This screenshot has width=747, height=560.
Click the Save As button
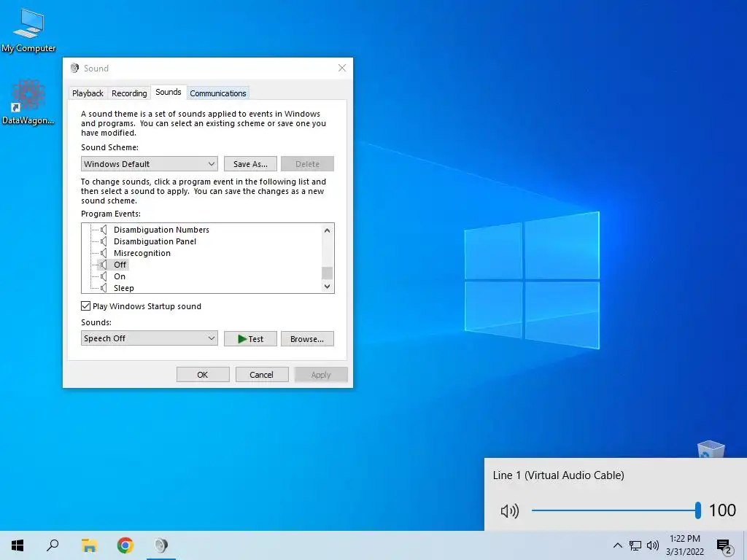(x=250, y=164)
